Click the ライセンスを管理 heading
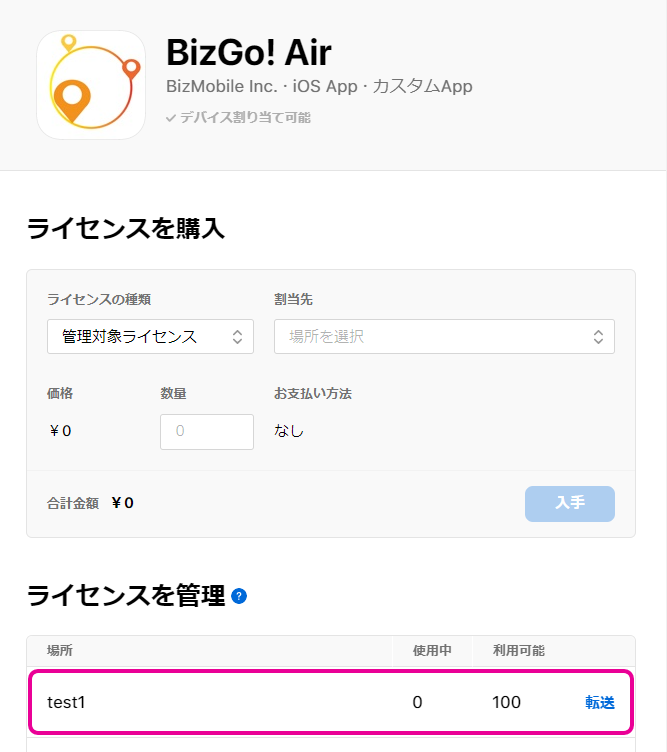The width and height of the screenshot is (667, 752). [x=125, y=596]
